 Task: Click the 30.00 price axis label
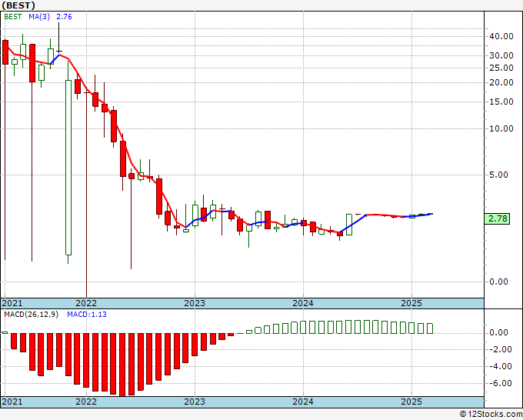coord(501,55)
